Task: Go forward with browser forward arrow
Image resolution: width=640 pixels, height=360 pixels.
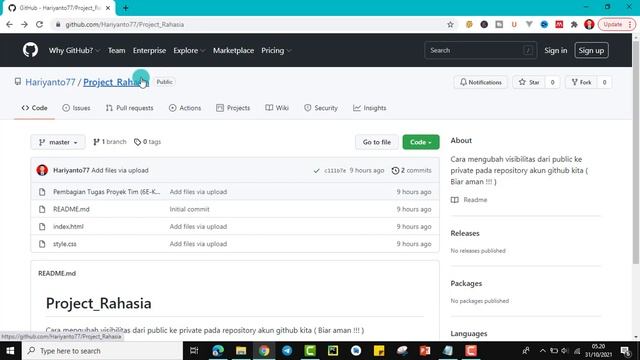Action: tap(24, 24)
